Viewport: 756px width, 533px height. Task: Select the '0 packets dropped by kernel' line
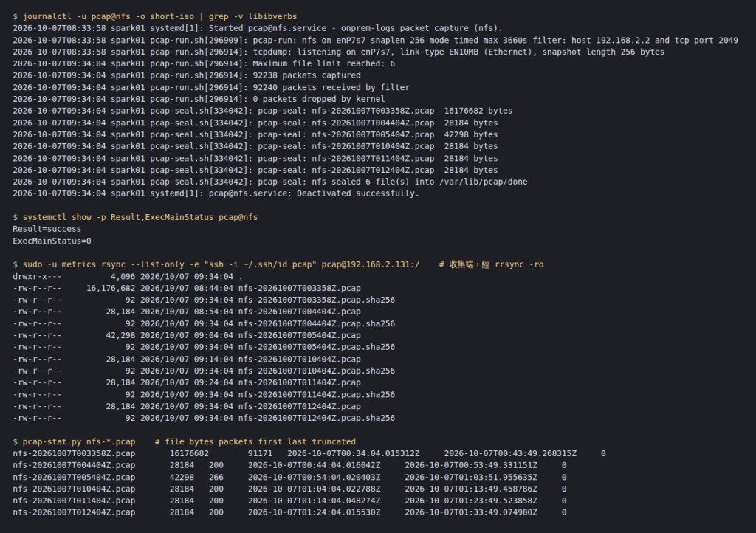319,99
